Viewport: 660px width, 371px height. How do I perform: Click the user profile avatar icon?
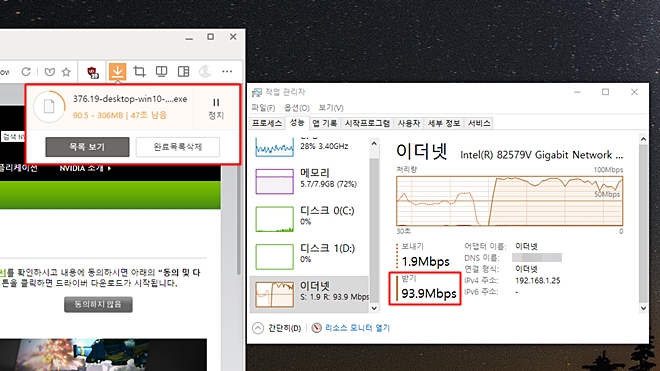pyautogui.click(x=205, y=72)
